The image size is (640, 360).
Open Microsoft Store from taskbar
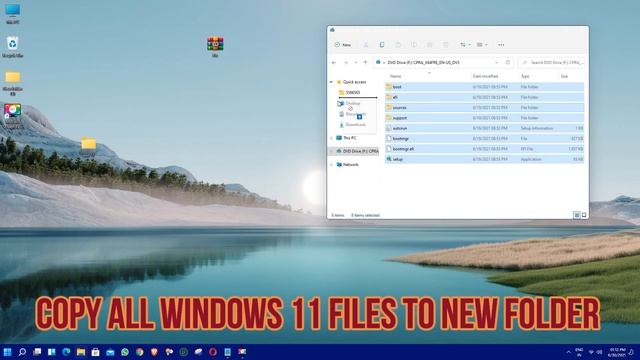pos(96,352)
